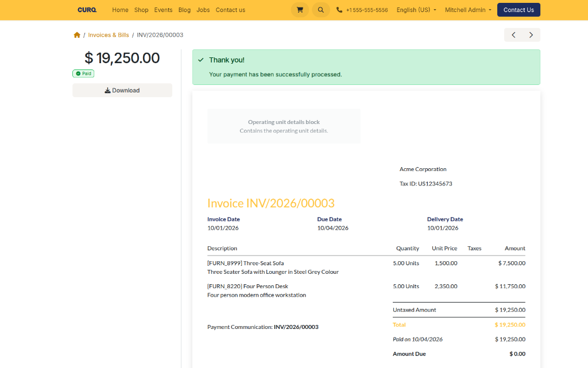The width and height of the screenshot is (588, 368).
Task: Click phone number +1 555-555-5556
Action: click(367, 10)
